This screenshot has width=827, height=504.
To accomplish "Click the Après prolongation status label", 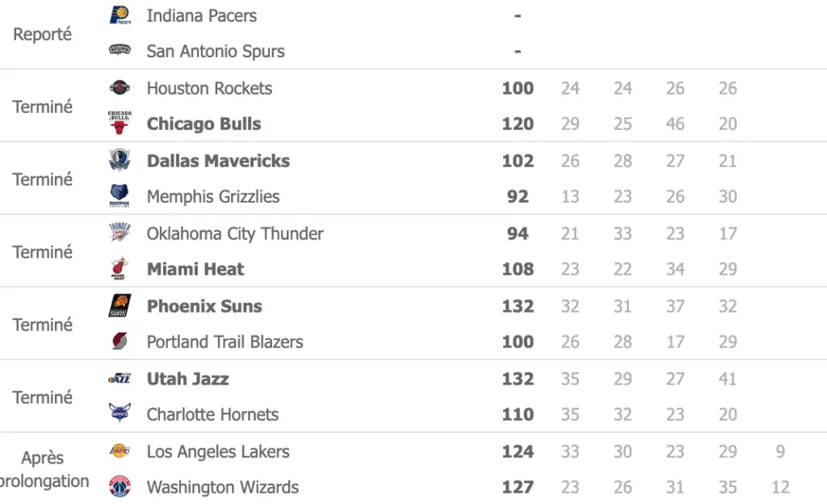I will tap(43, 469).
